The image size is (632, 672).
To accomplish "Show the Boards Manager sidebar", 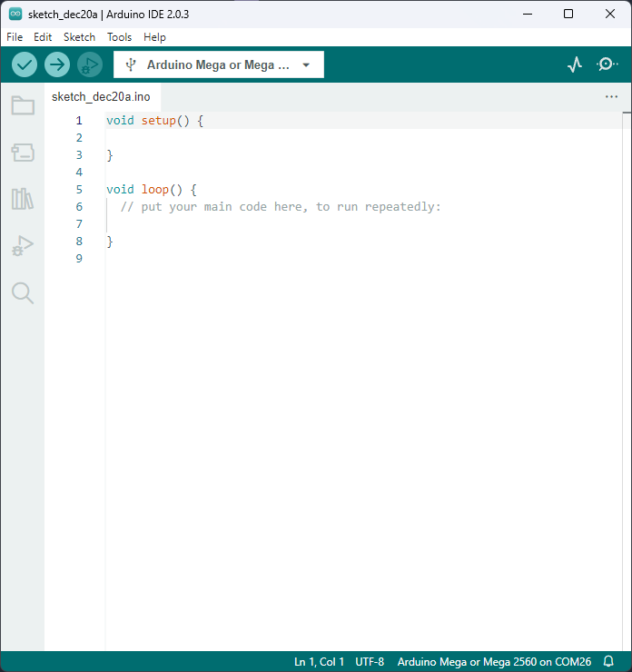I will [x=23, y=153].
